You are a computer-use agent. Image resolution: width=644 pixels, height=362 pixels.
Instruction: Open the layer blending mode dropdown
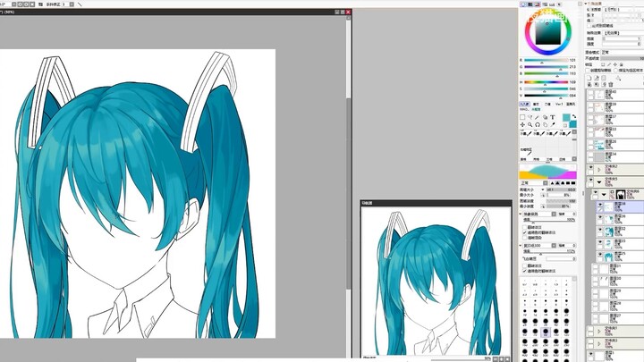tap(623, 53)
